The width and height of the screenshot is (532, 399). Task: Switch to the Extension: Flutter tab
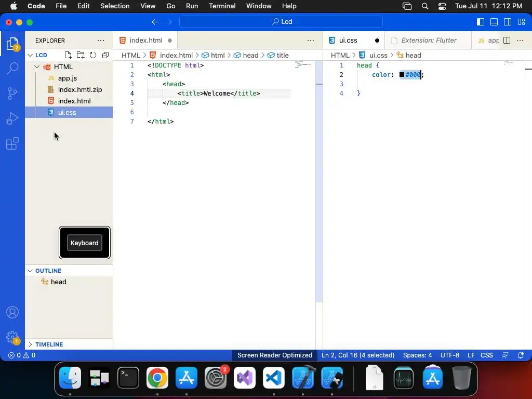click(x=428, y=41)
